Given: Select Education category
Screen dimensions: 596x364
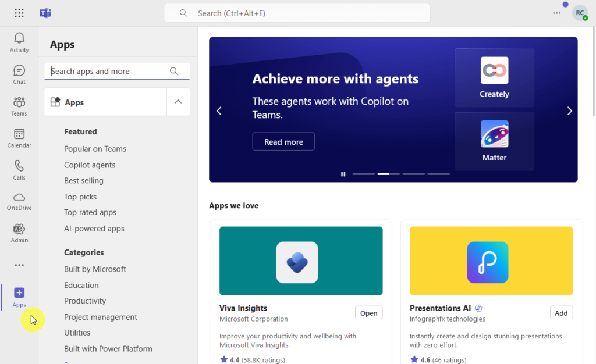Looking at the screenshot, I should coord(81,285).
